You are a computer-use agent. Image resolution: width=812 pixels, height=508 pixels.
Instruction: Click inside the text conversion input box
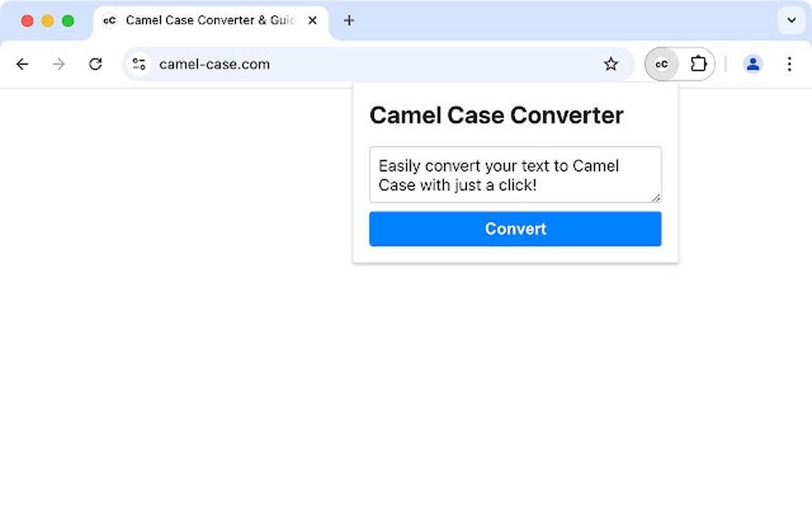[515, 174]
